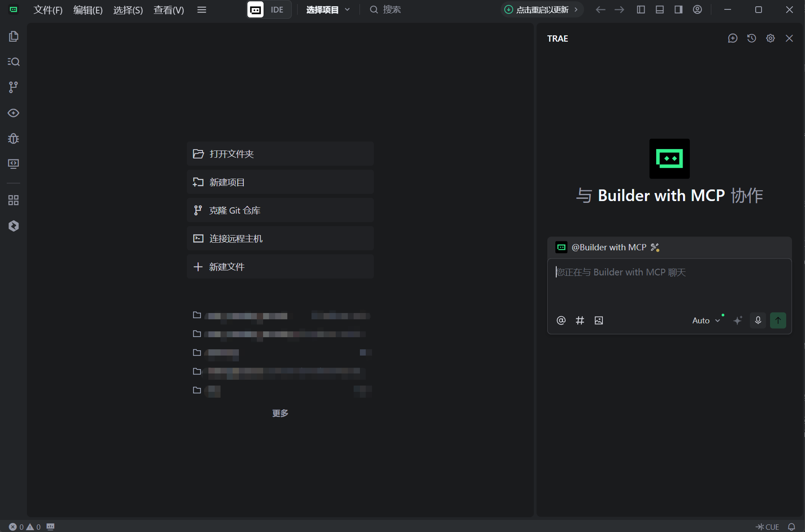Open the preview eye icon in sidebar
Screen dimensions: 805x532
[x=13, y=113]
